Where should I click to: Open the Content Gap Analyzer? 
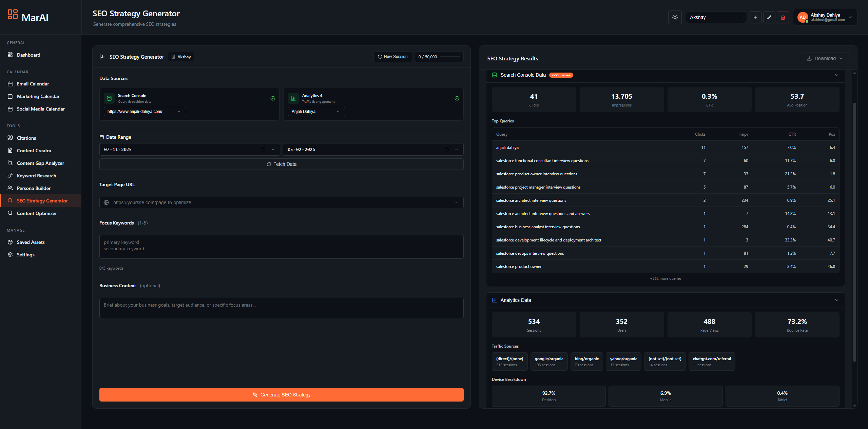40,163
